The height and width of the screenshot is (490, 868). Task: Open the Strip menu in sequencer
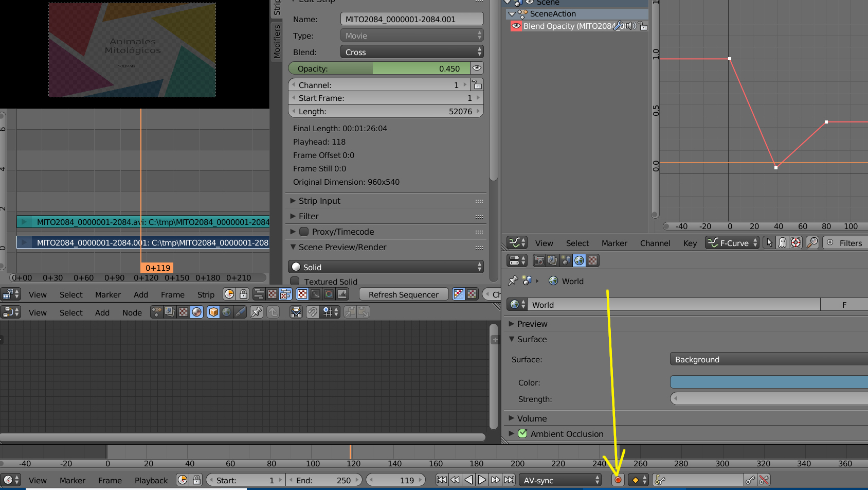click(206, 294)
